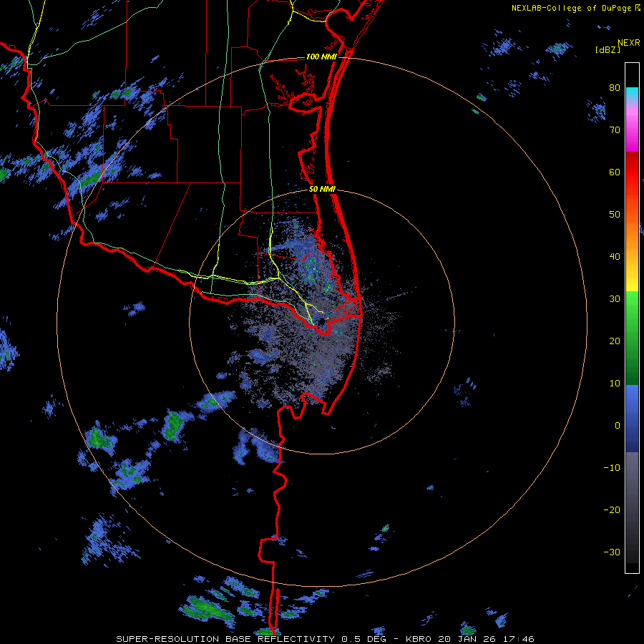
Task: Select the minus 30 dBZ scale value
Action: click(x=612, y=552)
